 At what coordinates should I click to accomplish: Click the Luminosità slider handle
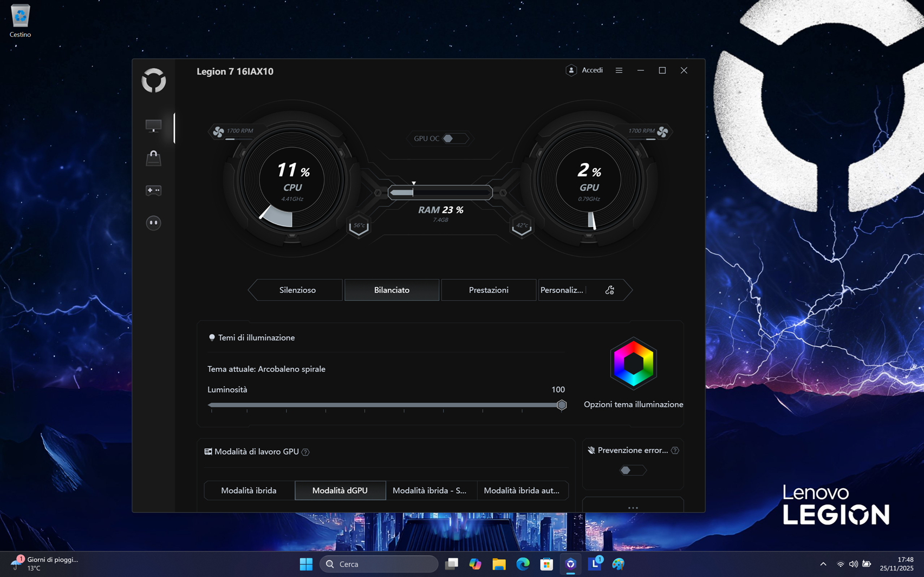coord(562,405)
